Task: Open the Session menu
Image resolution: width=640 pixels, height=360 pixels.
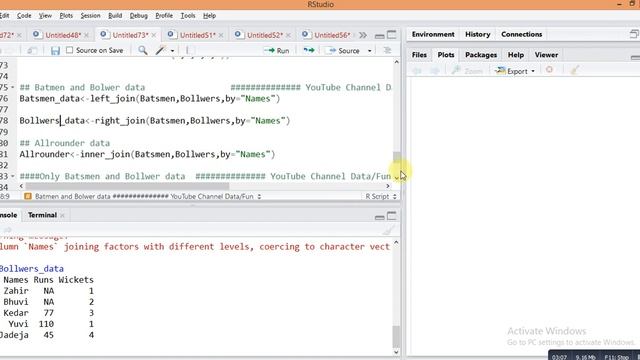Action: click(90, 16)
